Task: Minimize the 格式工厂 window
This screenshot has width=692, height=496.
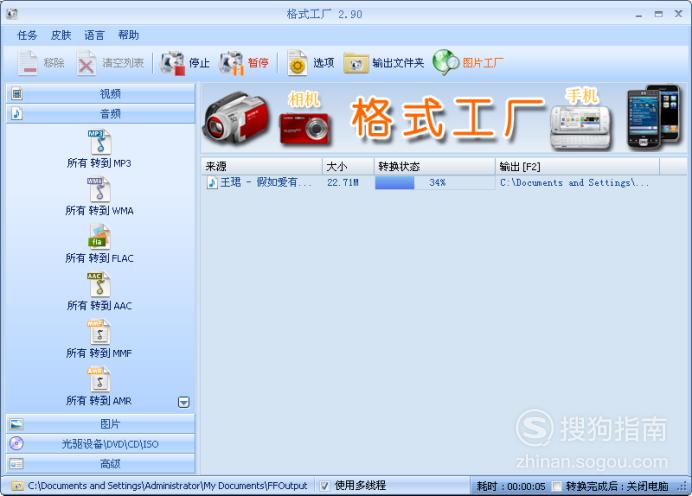Action: [639, 15]
